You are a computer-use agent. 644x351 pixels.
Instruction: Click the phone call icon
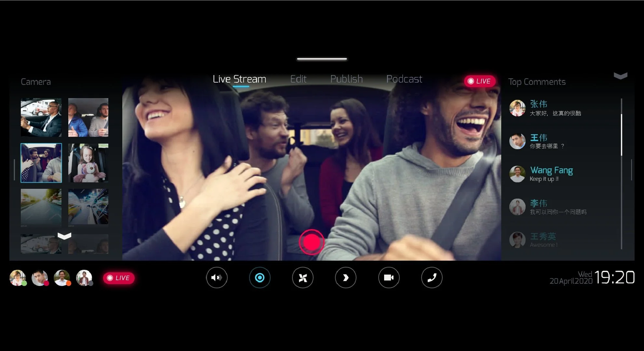tap(432, 278)
